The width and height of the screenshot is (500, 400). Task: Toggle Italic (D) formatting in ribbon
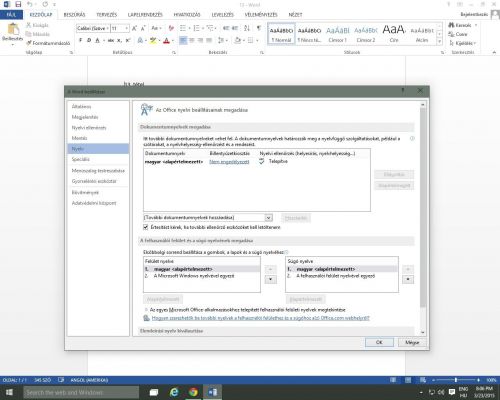tap(89, 40)
